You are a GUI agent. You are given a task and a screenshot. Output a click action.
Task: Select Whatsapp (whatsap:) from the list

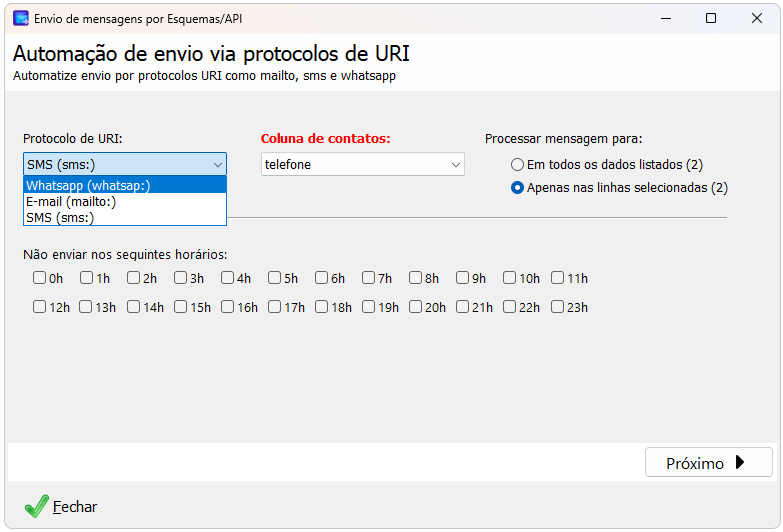coord(125,185)
